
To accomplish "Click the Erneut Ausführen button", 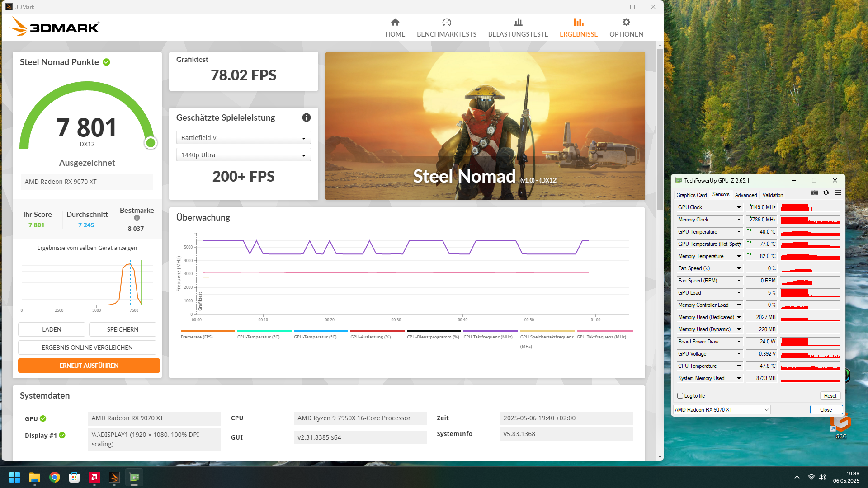I will click(89, 366).
